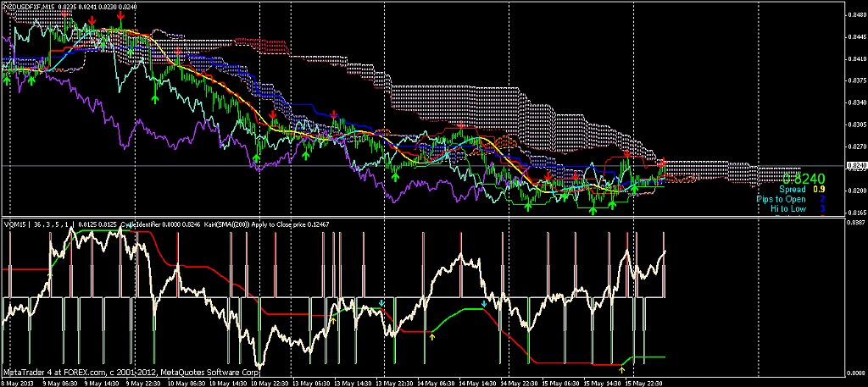Click the 9 May 22:30 time label
The image size is (868, 387).
click(x=142, y=383)
